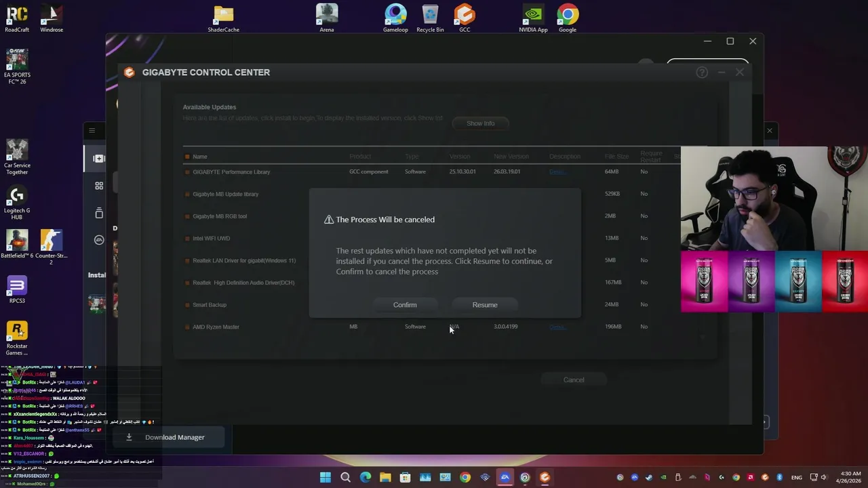Toggle checkbox for Smart Backup
This screenshot has width=868, height=488.
[187, 305]
